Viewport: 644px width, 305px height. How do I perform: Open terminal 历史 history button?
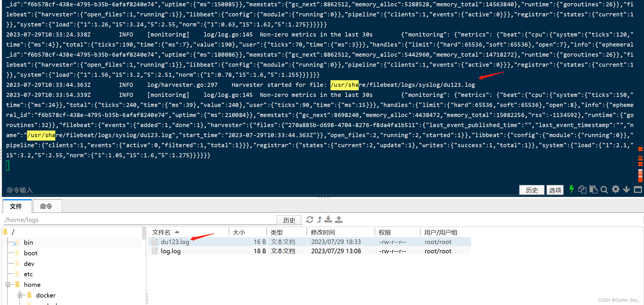pyautogui.click(x=532, y=190)
